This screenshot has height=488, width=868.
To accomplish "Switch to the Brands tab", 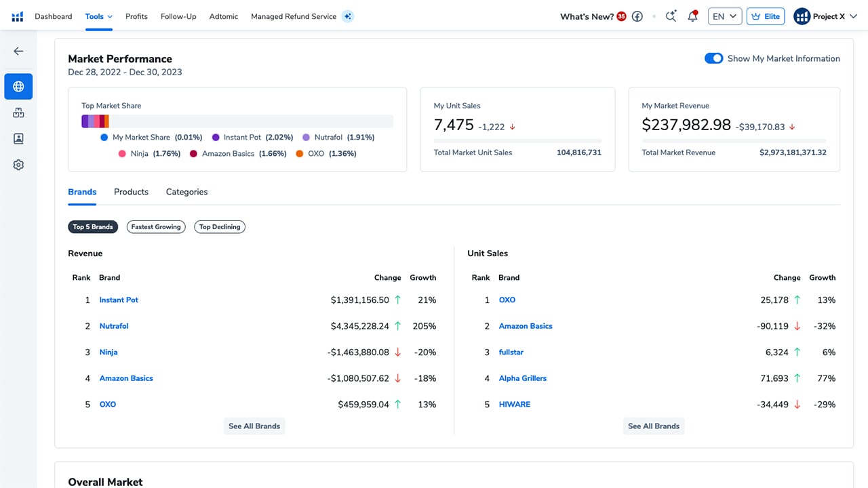I will click(82, 192).
